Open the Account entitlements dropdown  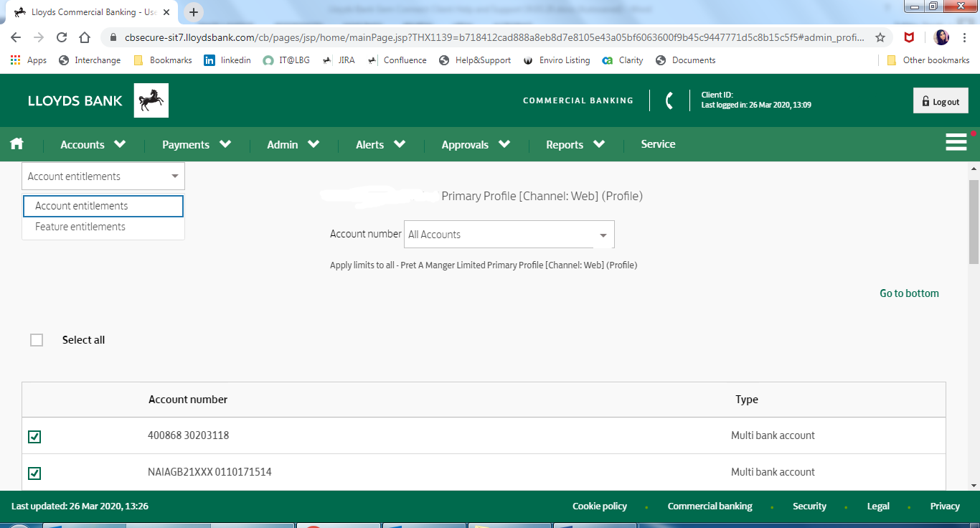(103, 176)
